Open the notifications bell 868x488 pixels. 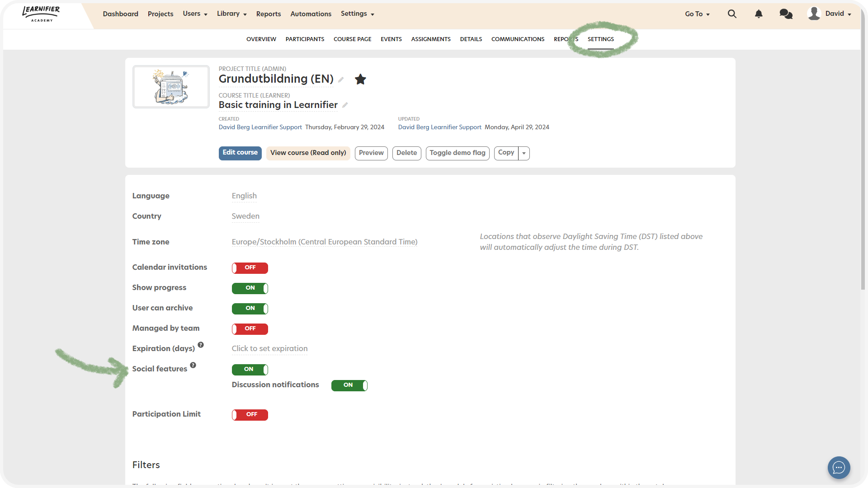pos(759,14)
